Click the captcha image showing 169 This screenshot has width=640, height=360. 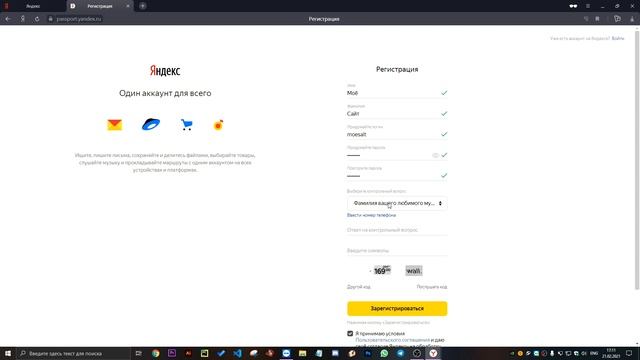point(382,271)
